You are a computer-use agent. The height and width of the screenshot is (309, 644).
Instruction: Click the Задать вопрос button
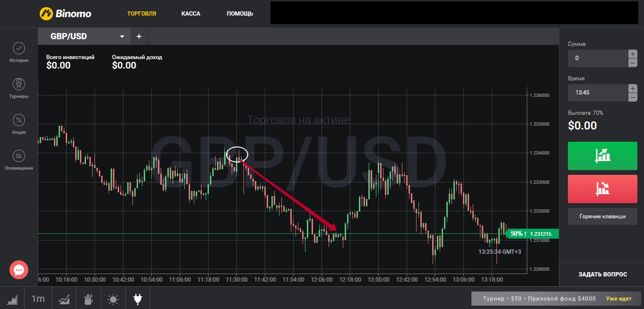[x=602, y=274]
